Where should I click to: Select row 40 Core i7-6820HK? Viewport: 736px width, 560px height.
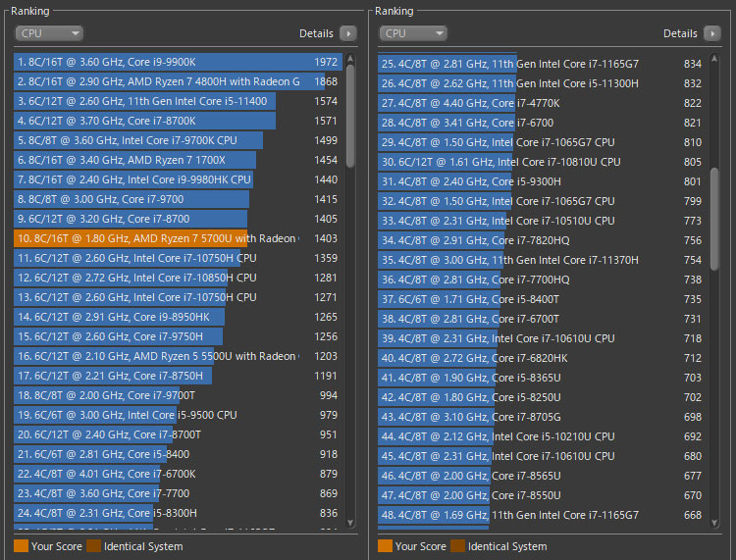click(542, 358)
